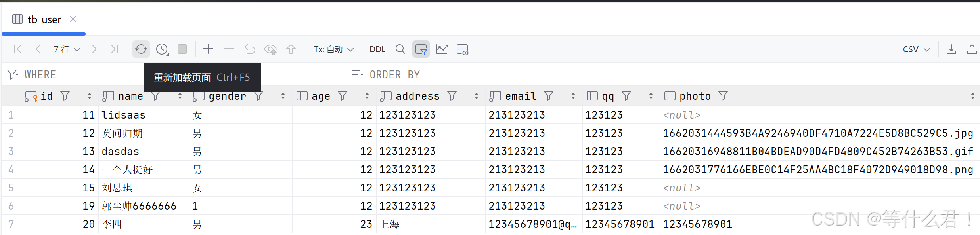Click the reload page icon
This screenshot has width=980, height=235.
(141, 49)
